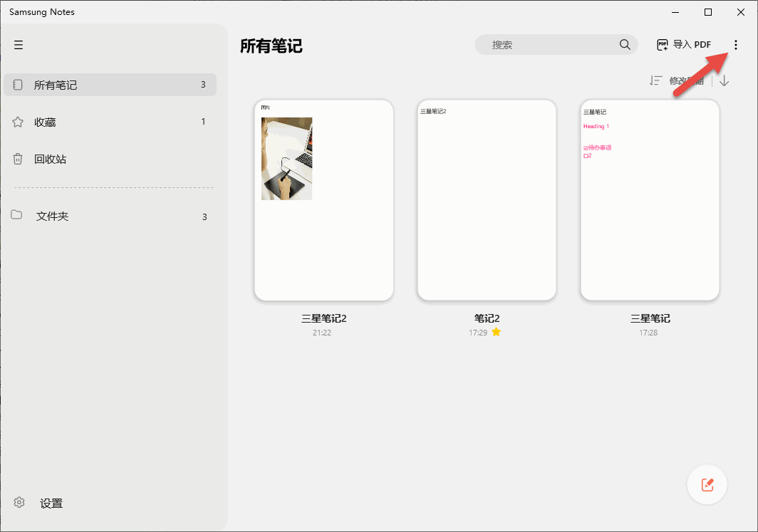The image size is (758, 532).
Task: Click the sort list icon
Action: pyautogui.click(x=656, y=80)
